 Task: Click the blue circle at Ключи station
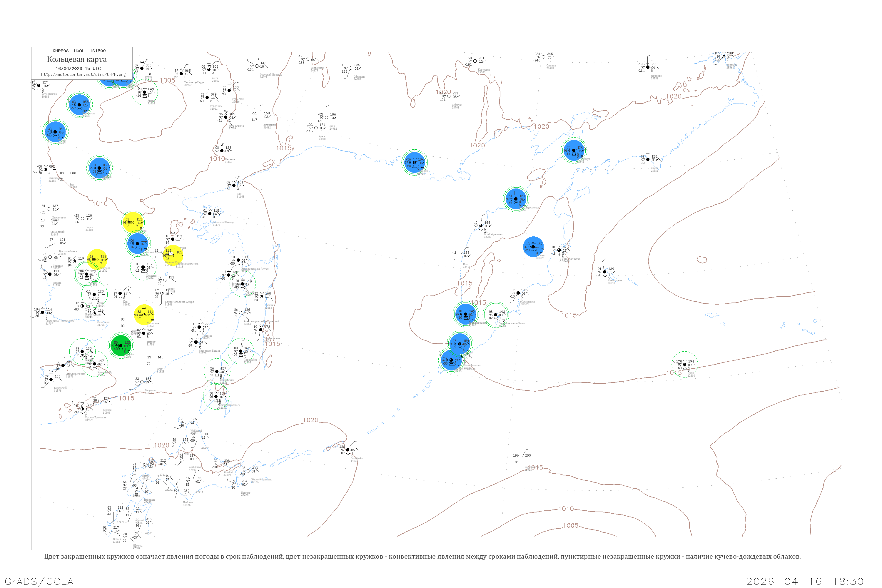(533, 247)
